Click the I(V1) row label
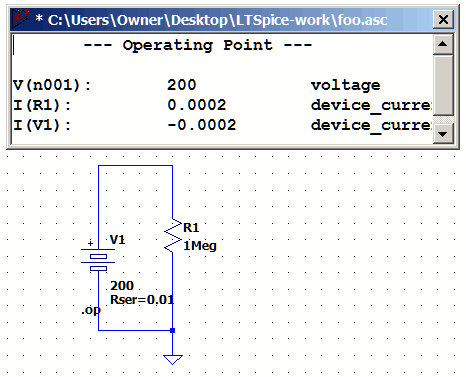 pos(42,125)
